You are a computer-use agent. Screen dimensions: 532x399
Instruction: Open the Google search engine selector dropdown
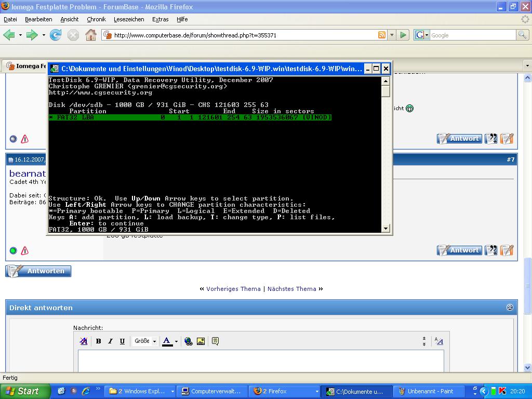(422, 35)
